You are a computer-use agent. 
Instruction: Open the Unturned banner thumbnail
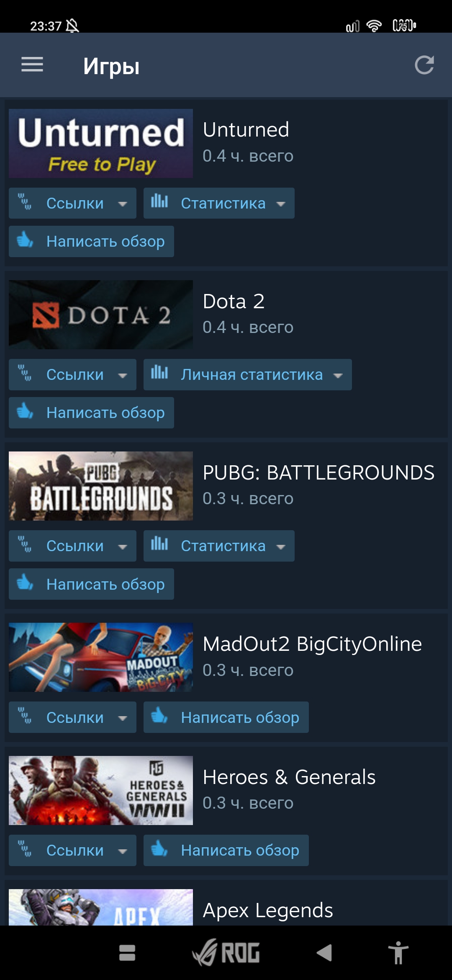point(101,143)
